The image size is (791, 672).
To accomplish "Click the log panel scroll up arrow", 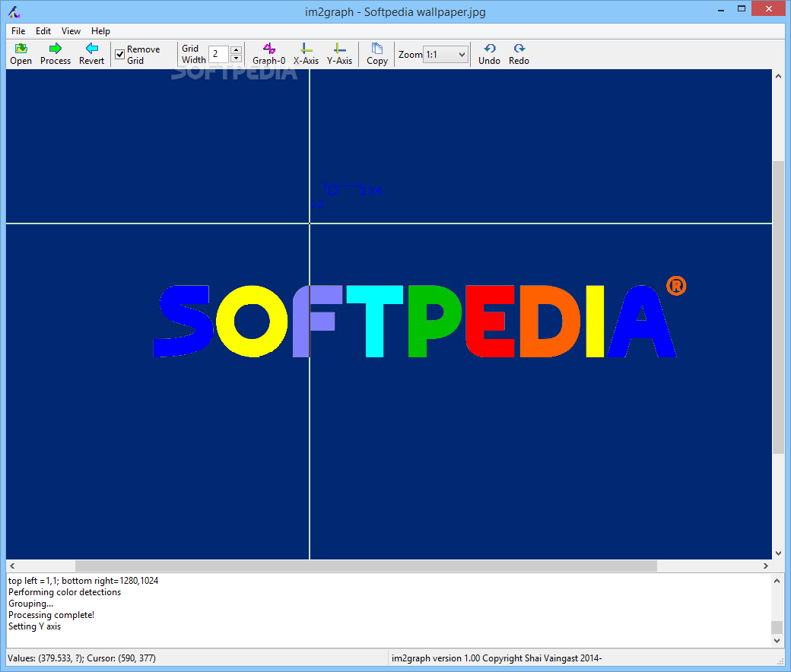I will [777, 581].
